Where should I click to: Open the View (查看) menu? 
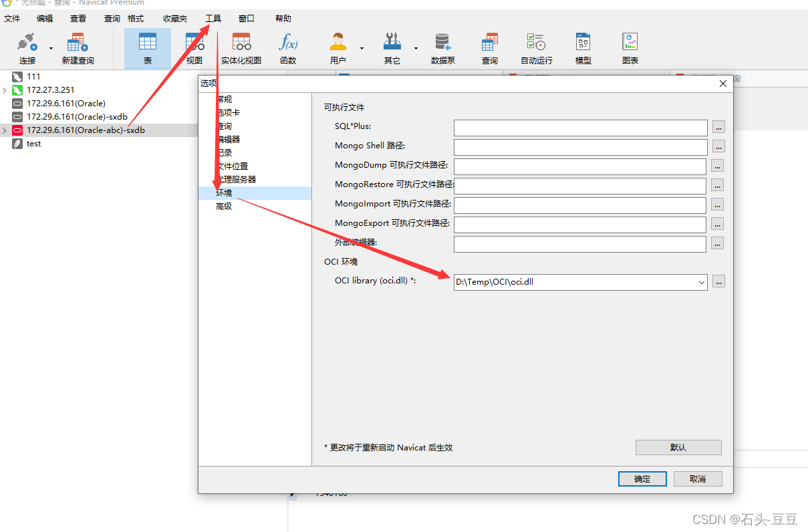pyautogui.click(x=78, y=19)
